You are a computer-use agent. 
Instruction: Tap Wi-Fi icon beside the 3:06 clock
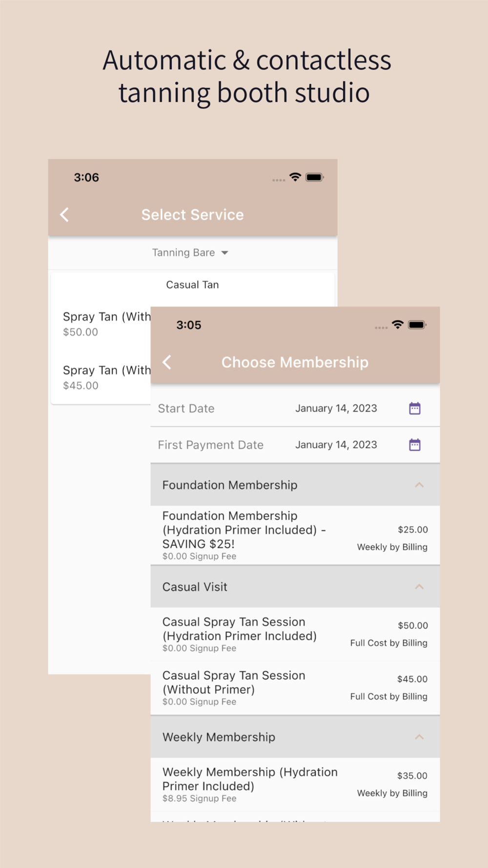(x=295, y=177)
